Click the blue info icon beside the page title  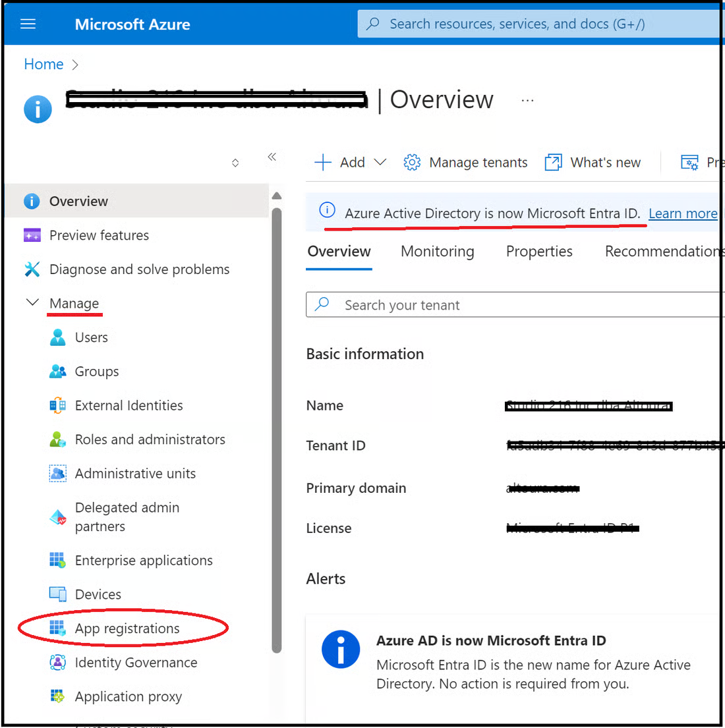[x=38, y=109]
